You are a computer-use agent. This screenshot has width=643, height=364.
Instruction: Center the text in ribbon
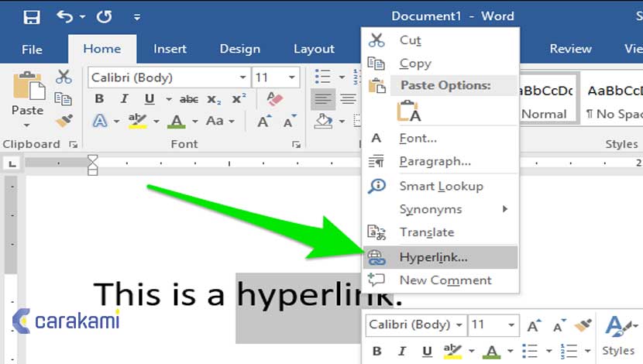click(x=349, y=99)
